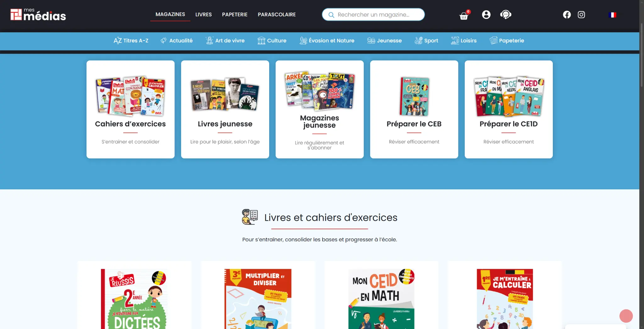Open Multiplier et Diviser book cover
Image resolution: width=644 pixels, height=329 pixels.
(x=258, y=299)
